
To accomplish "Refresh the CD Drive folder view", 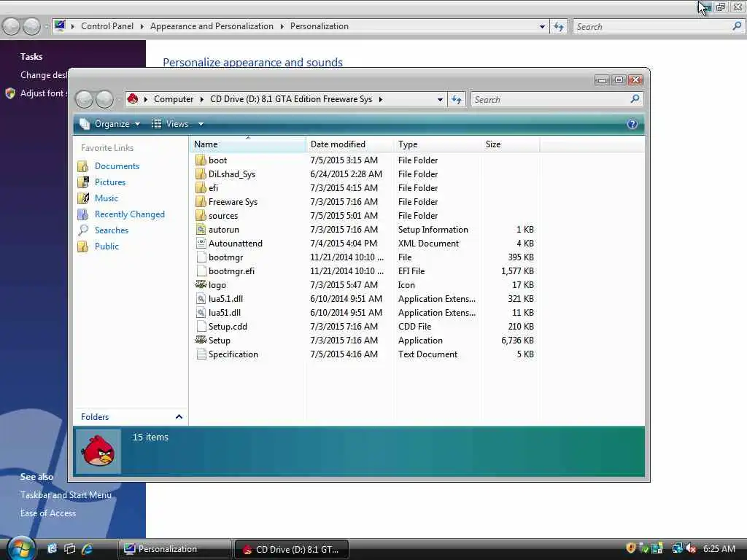I will (x=457, y=99).
